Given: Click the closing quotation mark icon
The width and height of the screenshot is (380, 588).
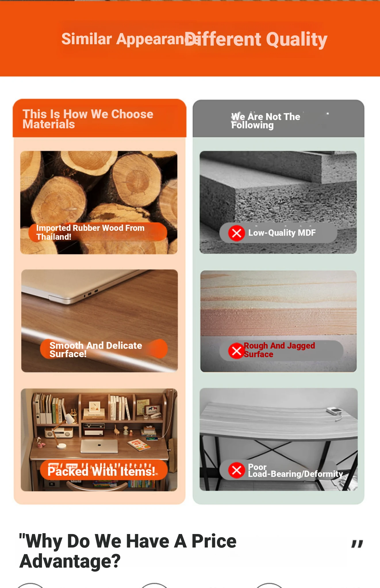Looking at the screenshot, I should tap(357, 544).
